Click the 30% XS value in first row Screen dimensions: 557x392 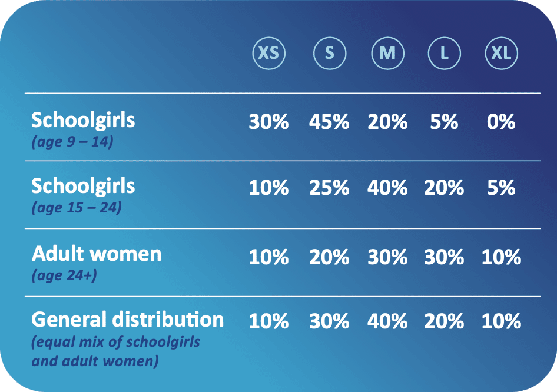tap(268, 122)
